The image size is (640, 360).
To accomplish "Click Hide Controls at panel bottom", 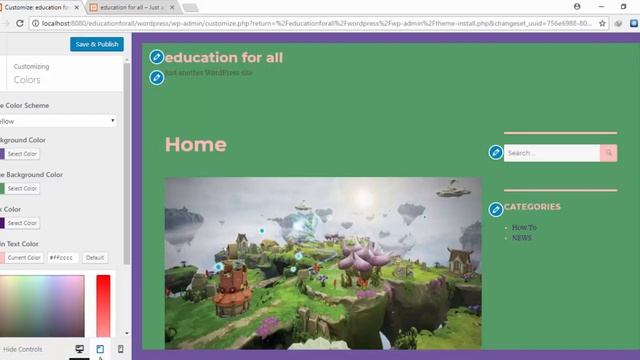I will coord(22,349).
